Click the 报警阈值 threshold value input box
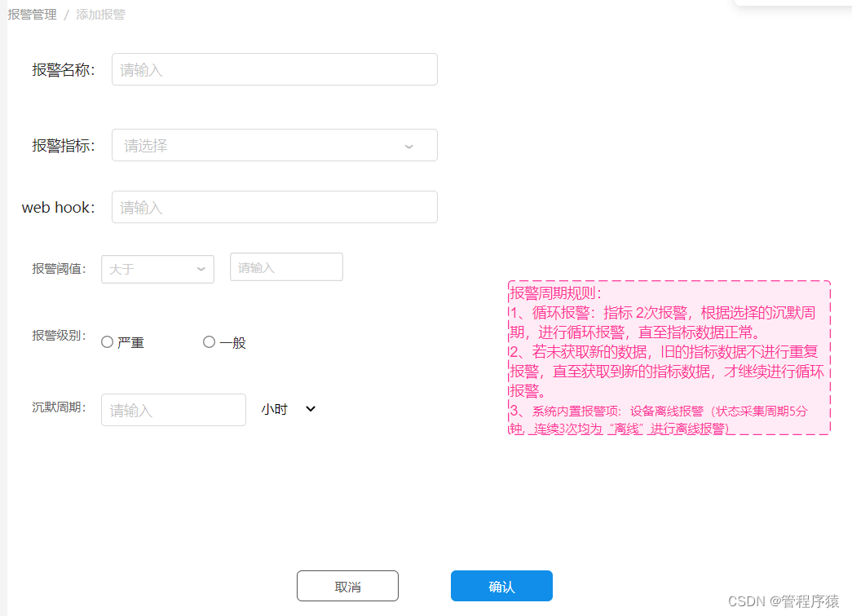This screenshot has height=616, width=852. 286,266
